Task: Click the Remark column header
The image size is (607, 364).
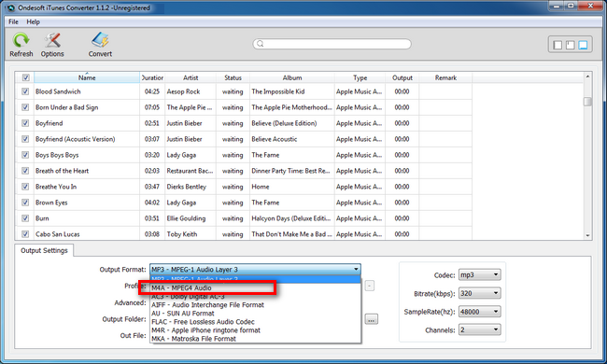Action: click(x=445, y=77)
